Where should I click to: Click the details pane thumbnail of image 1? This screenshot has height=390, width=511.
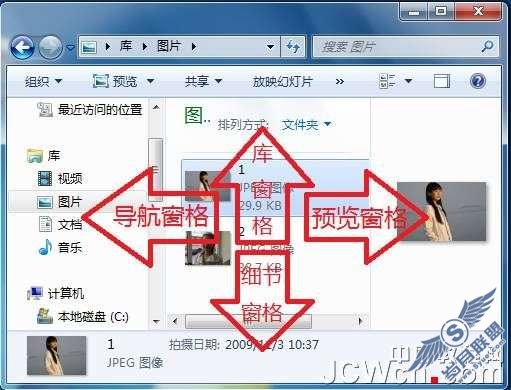[x=56, y=355]
